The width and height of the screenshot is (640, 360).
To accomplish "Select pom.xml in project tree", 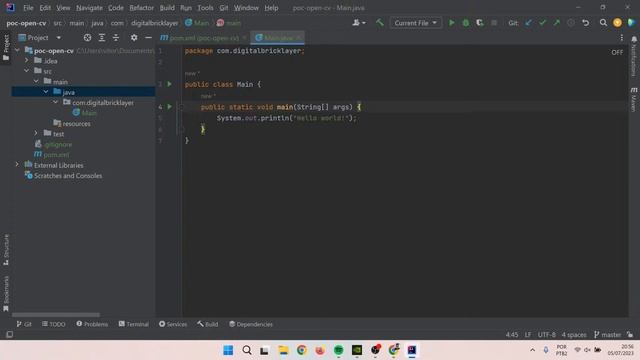I will (56, 155).
